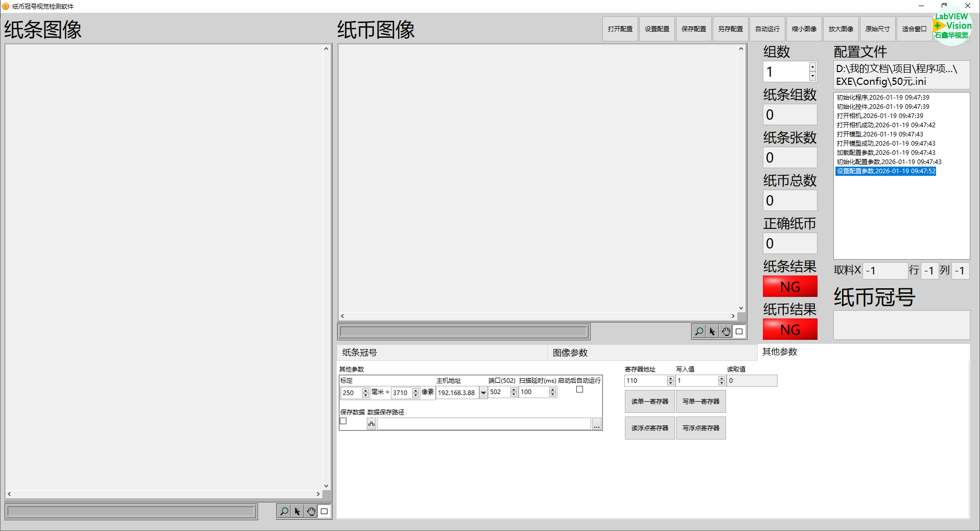980x531 pixels.
Task: Increase the 组数 value with up arrow
Action: click(812, 67)
